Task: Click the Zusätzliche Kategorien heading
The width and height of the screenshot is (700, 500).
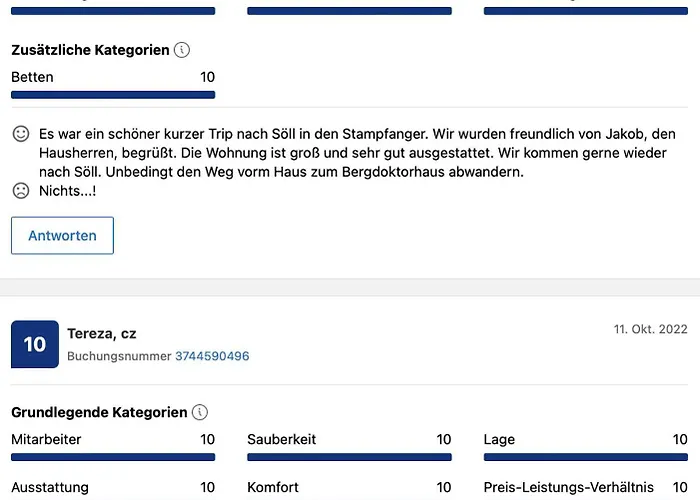Action: pyautogui.click(x=90, y=50)
